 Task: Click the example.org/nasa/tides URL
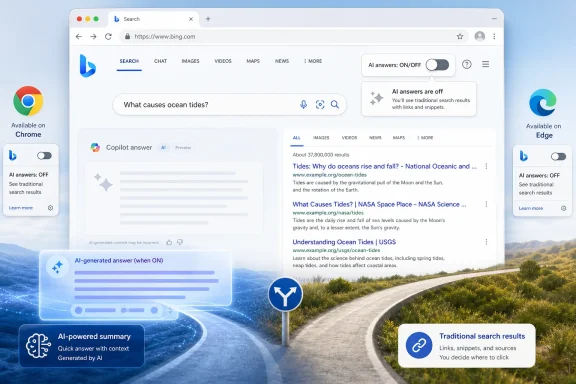pos(328,213)
